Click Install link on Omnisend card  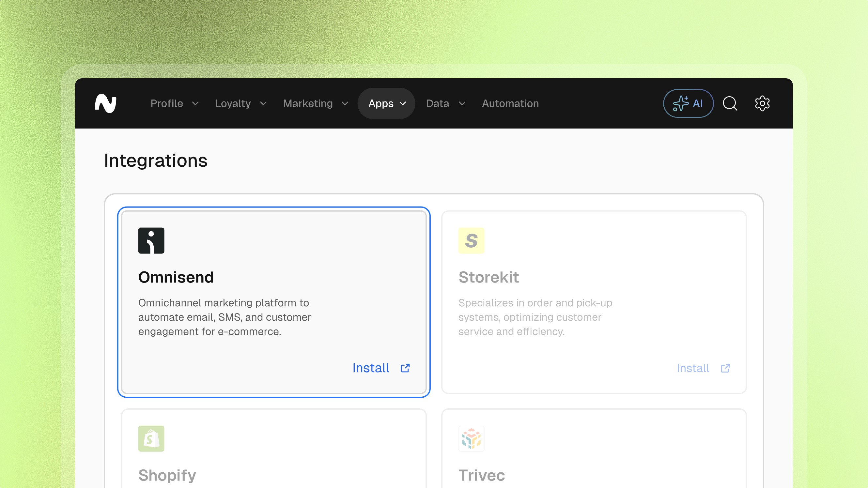[x=371, y=368]
